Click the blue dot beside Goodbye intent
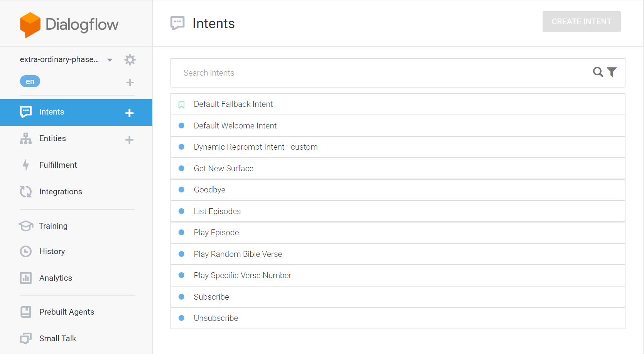The height and width of the screenshot is (354, 644). (x=182, y=190)
